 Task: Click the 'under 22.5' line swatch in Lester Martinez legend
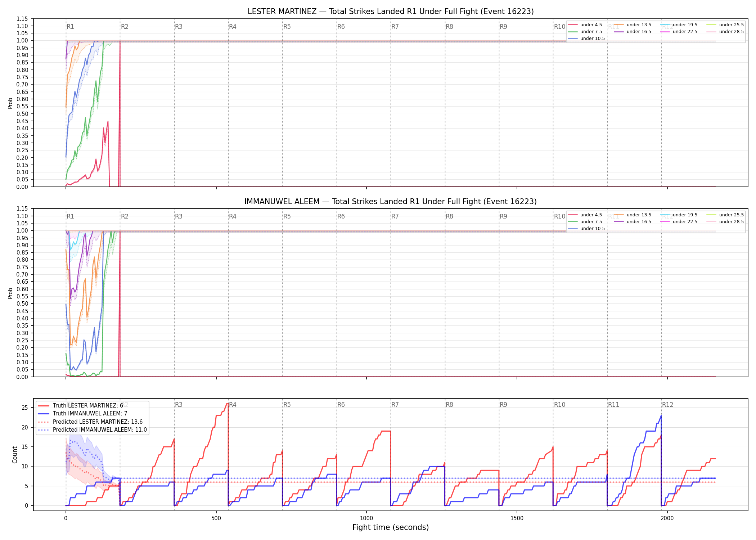tap(665, 32)
